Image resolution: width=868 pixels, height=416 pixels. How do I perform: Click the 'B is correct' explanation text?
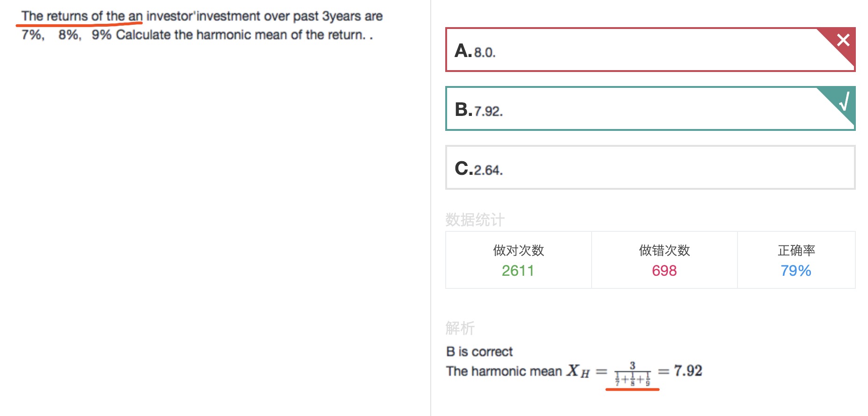tap(479, 351)
